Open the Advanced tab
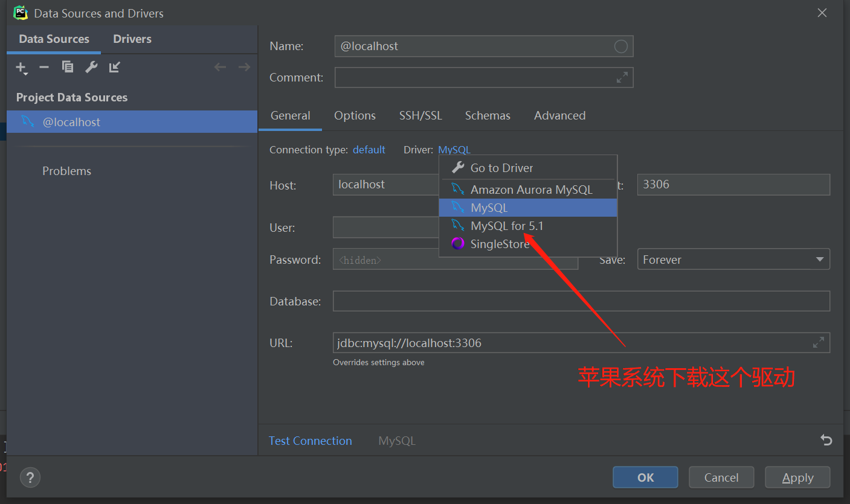The image size is (850, 504). tap(560, 116)
